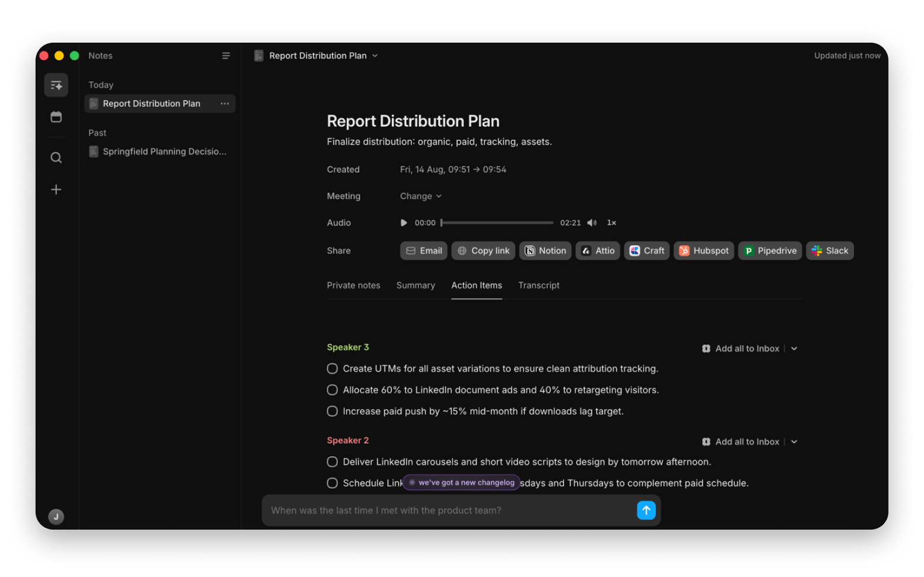Change the 1x playback speed

click(612, 223)
